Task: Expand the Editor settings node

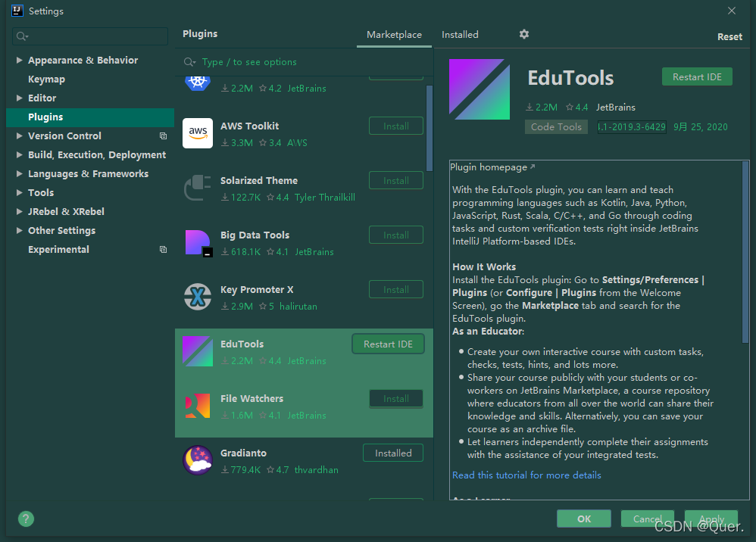Action: [19, 98]
